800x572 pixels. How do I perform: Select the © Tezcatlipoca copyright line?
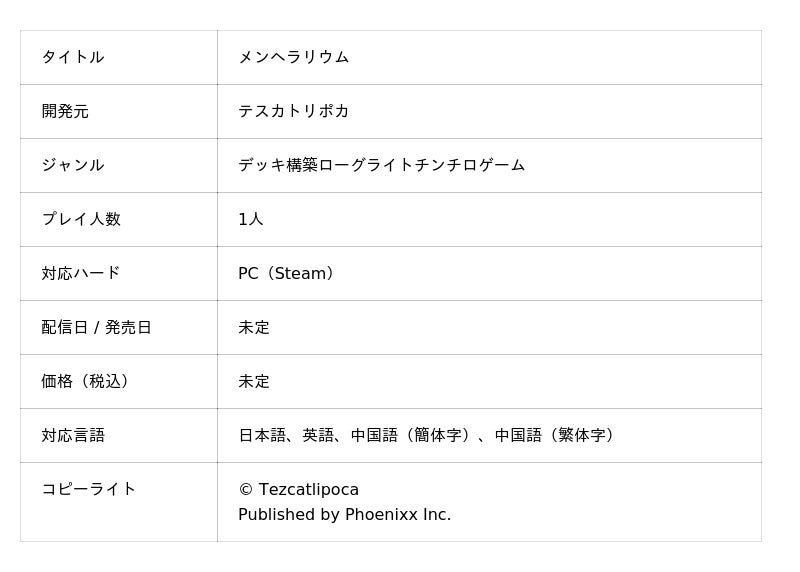298,489
